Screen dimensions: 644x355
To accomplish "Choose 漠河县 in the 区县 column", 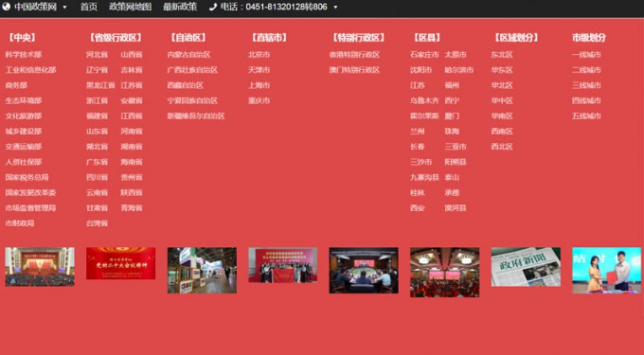I will coord(456,208).
